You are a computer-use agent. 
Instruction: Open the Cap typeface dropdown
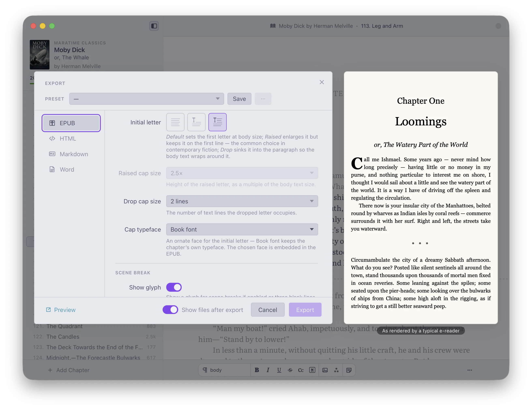tap(242, 230)
